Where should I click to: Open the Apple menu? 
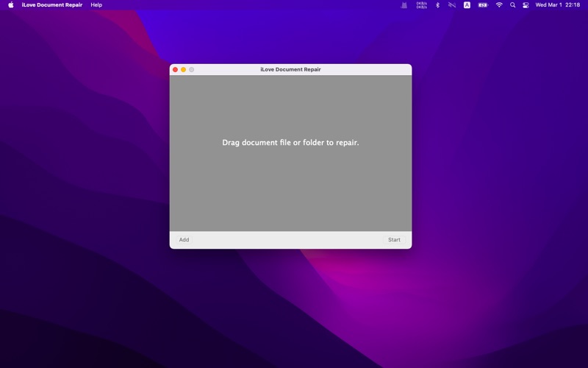tap(11, 5)
